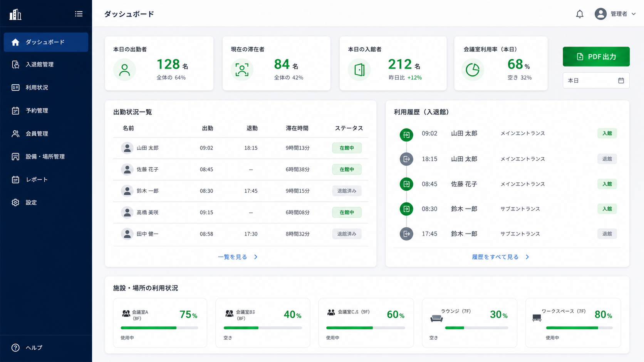Click サブエントランス on the 08:30 history row
This screenshot has height=362, width=644.
520,209
